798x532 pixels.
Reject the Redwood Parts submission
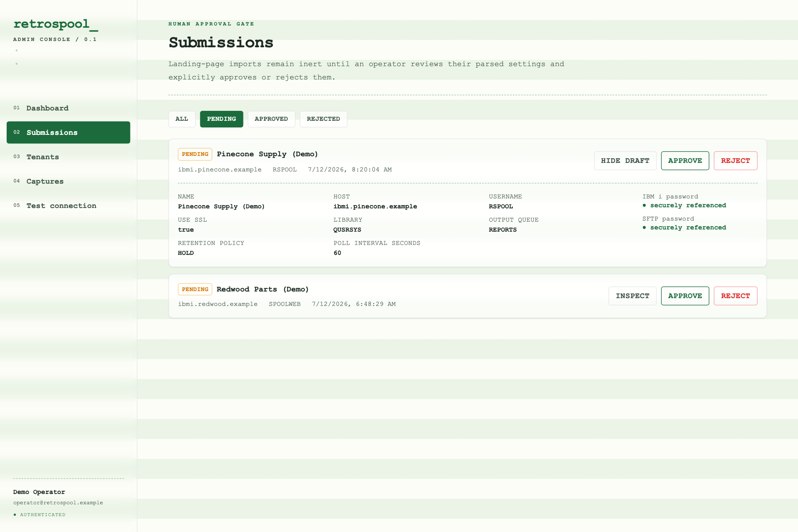[736, 296]
